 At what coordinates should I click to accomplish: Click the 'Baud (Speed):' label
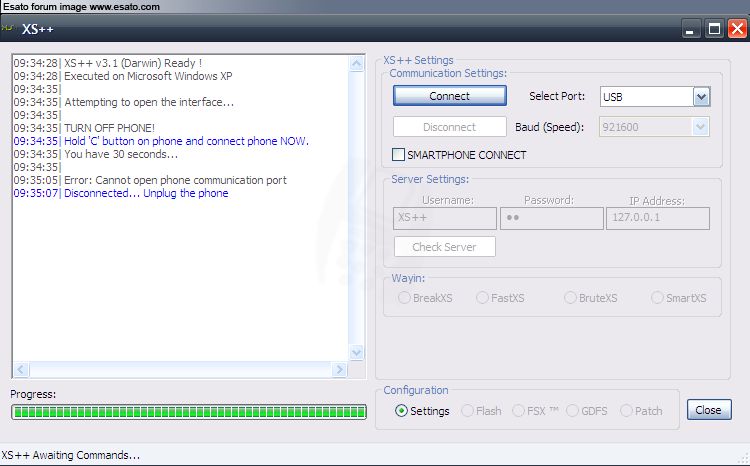[550, 127]
